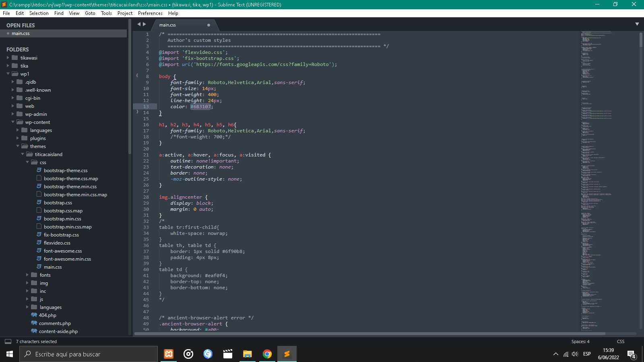644x362 pixels.
Task: Click line number 21 in gutter
Action: click(x=146, y=155)
